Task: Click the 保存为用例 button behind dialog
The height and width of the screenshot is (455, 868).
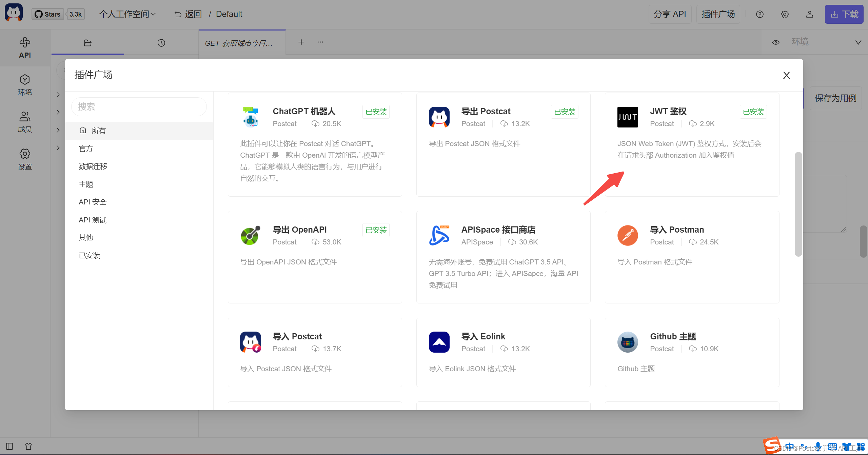Action: [835, 98]
